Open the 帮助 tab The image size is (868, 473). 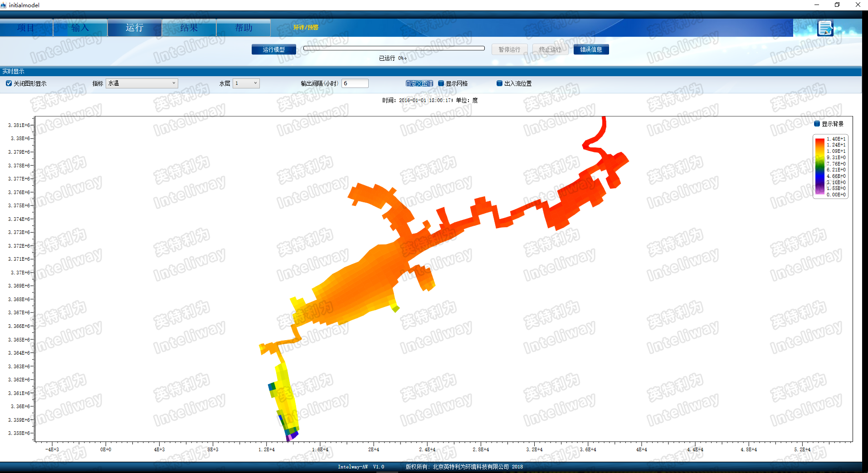click(244, 28)
